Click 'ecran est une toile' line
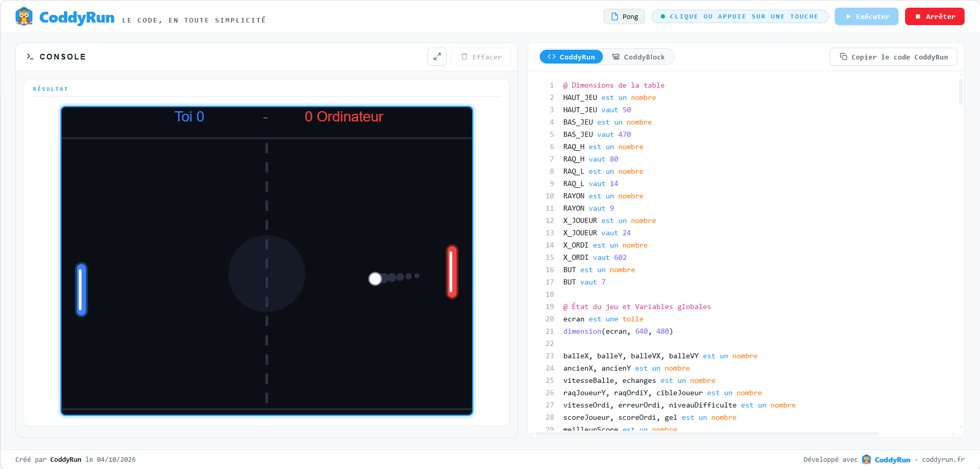 click(603, 319)
